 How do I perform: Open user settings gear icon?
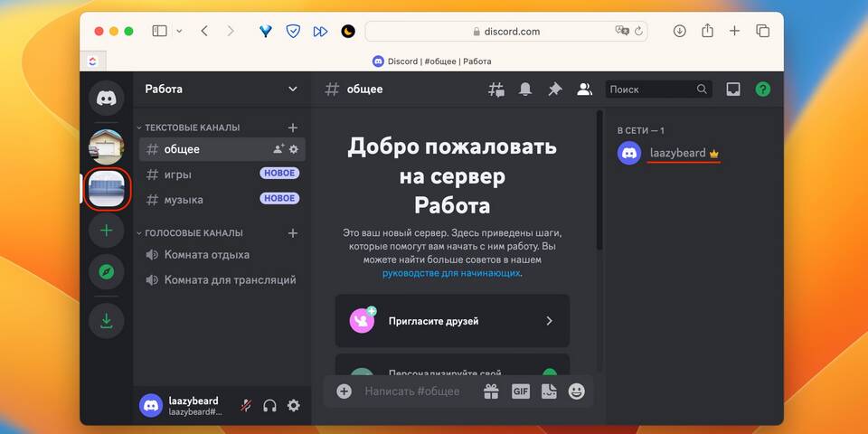293,406
